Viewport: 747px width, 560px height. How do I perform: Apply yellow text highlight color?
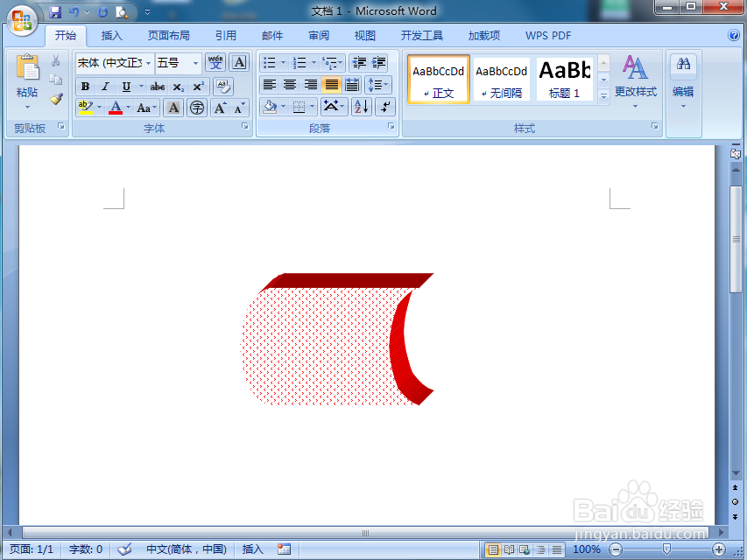[85, 108]
